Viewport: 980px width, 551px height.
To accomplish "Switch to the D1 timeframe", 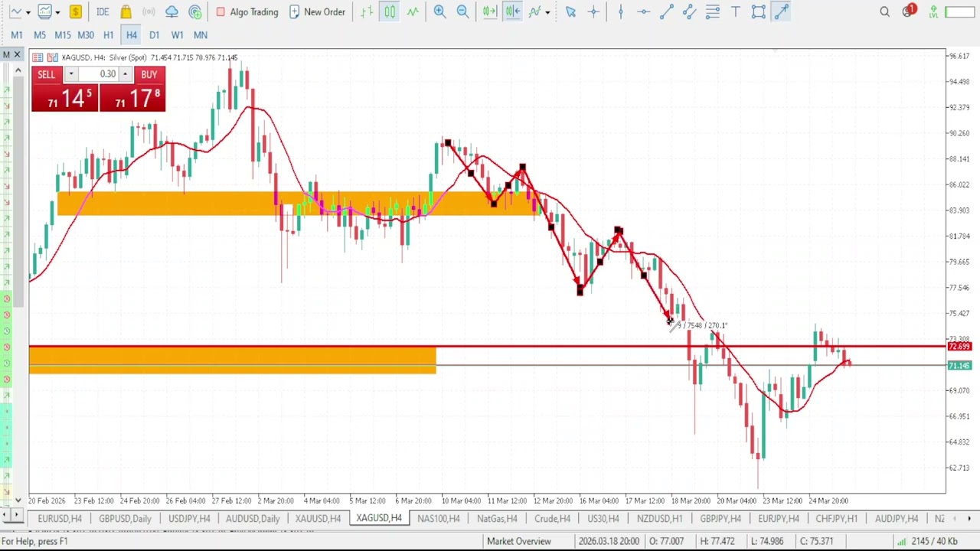I will coord(155,34).
